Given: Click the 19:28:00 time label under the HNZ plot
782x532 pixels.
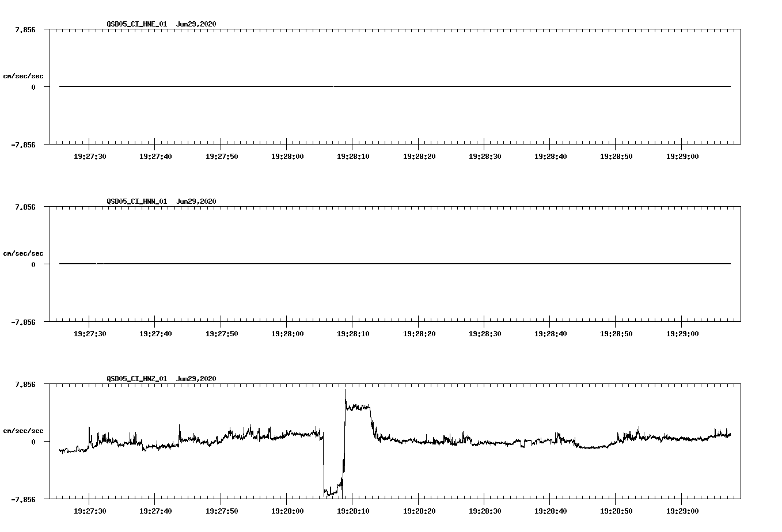Looking at the screenshot, I should coord(287,511).
